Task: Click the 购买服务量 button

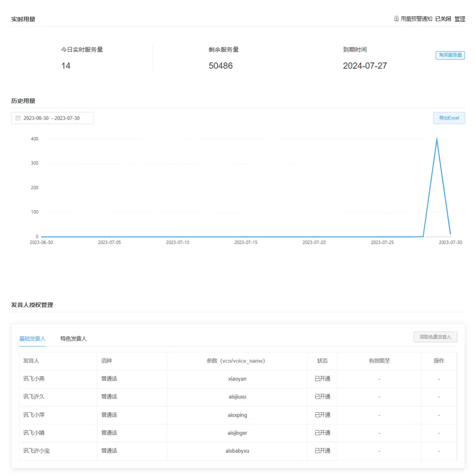Action: click(450, 55)
